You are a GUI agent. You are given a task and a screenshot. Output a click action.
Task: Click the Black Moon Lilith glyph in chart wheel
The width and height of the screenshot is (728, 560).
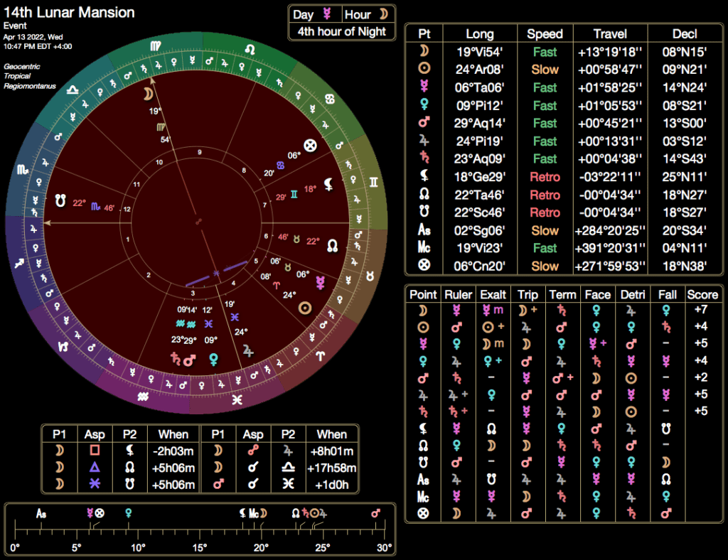pos(329,185)
